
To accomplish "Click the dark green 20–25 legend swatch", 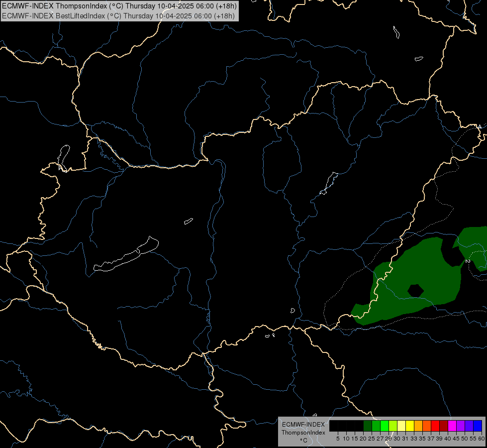I will (x=368, y=426).
